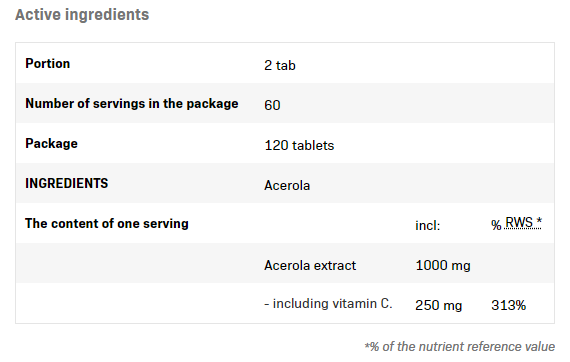This screenshot has height=362, width=570.
Task: Click the Active ingredients heading
Action: pyautogui.click(x=82, y=15)
